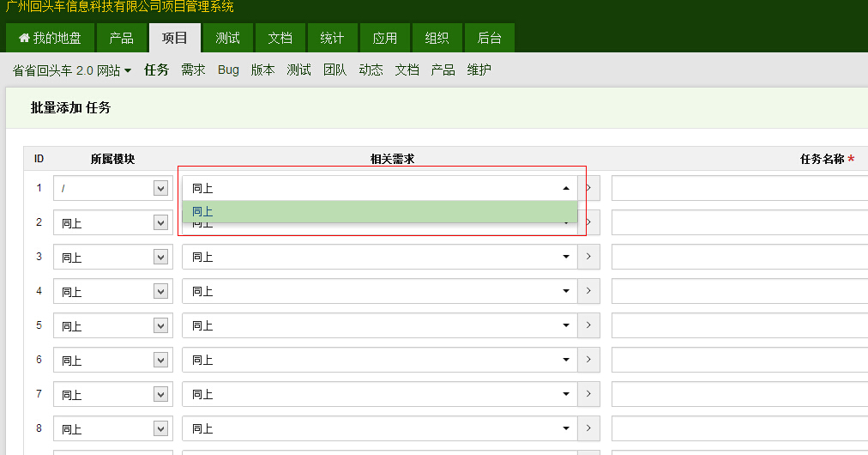Click the 所属模块 column header
Viewport: 868px width, 455px height.
113,159
